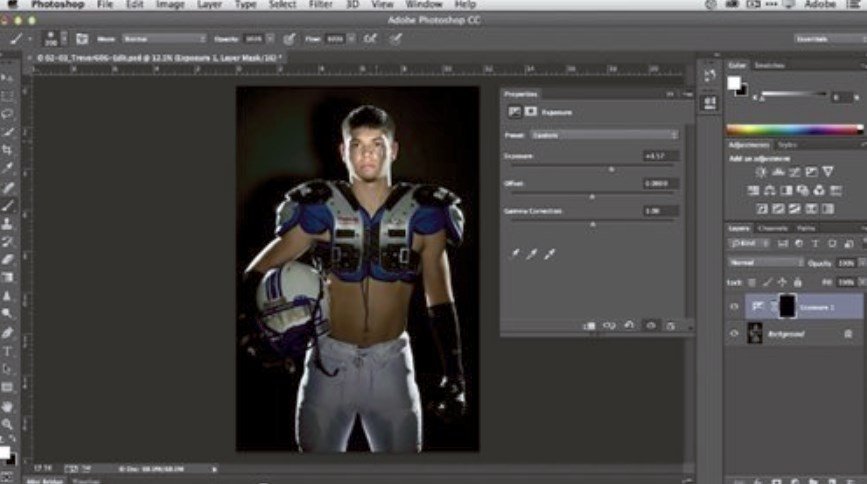Screen dimensions: 867x484
Task: Select the Eyedropper tool in the left toolbar
Action: pyautogui.click(x=7, y=168)
